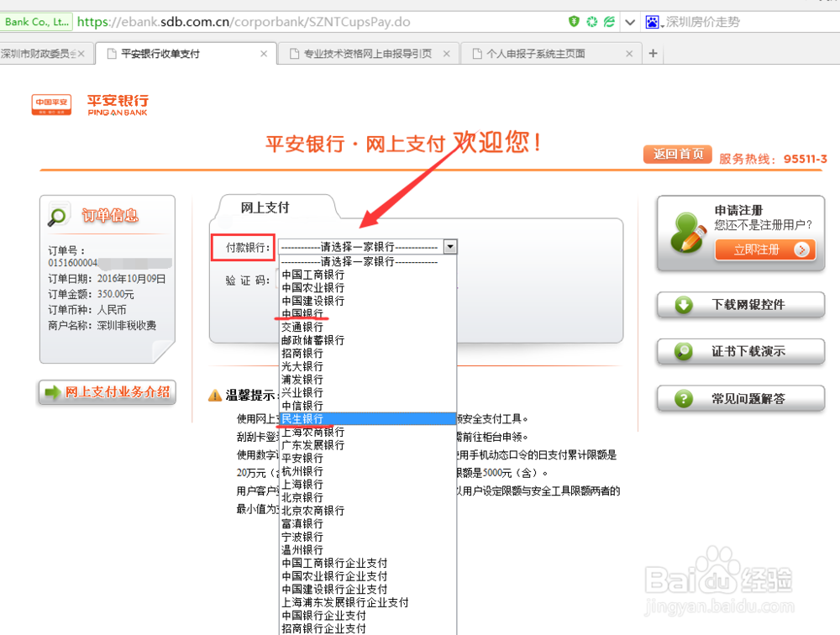This screenshot has height=635, width=840.
Task: Switch to 专业技术资格网上申报导引页 tab
Action: click(x=367, y=54)
